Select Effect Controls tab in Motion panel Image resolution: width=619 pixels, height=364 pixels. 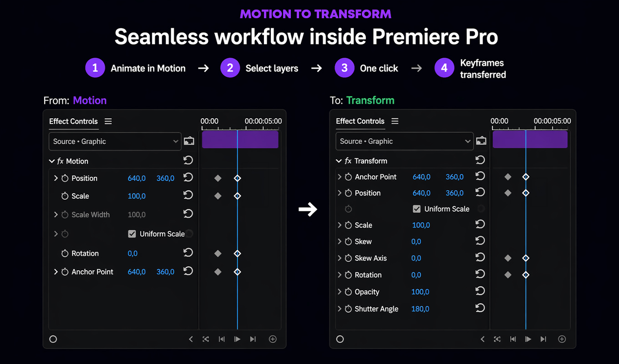coord(73,121)
